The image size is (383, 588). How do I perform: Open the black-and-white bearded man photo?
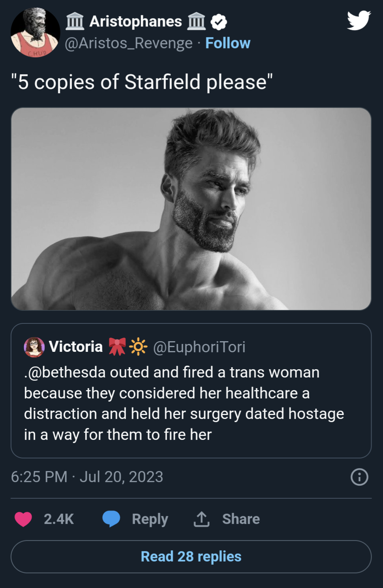click(x=191, y=209)
